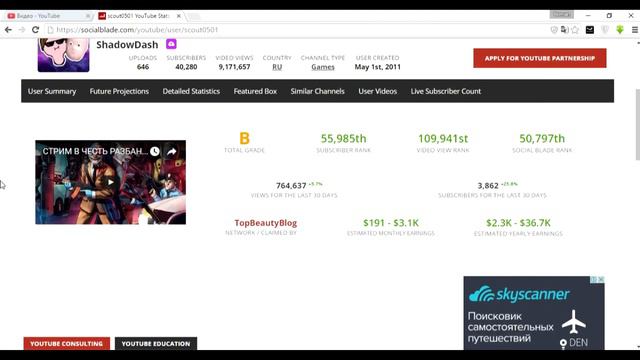Click the $191 - $3.1K monthly earnings

[391, 223]
